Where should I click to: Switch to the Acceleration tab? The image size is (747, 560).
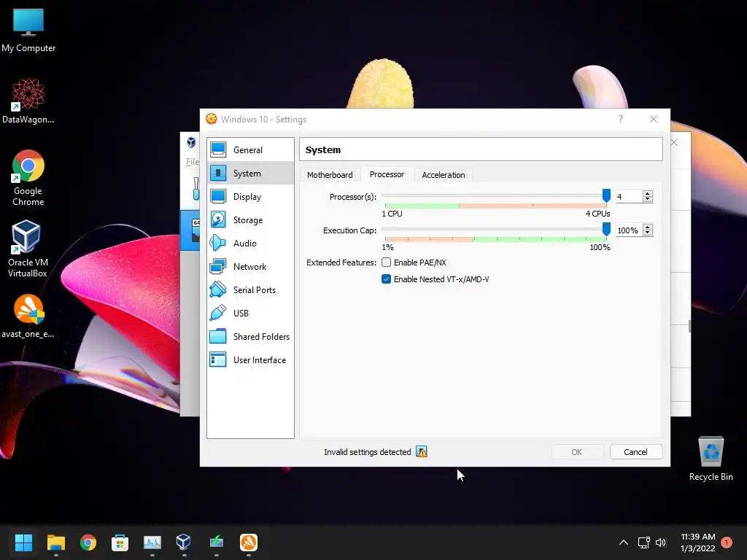443,175
